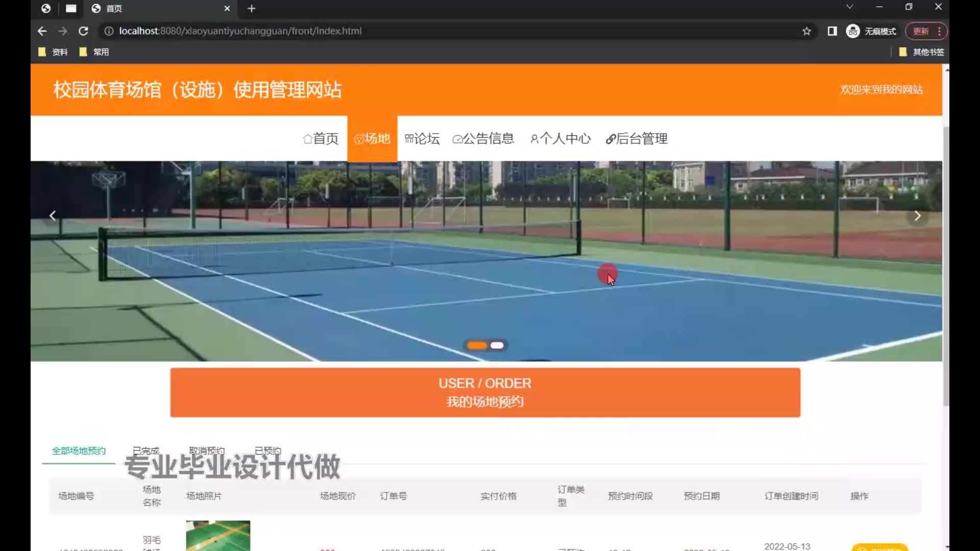This screenshot has width=980, height=551.
Task: Close the 首页 browser tab
Action: pyautogui.click(x=227, y=8)
